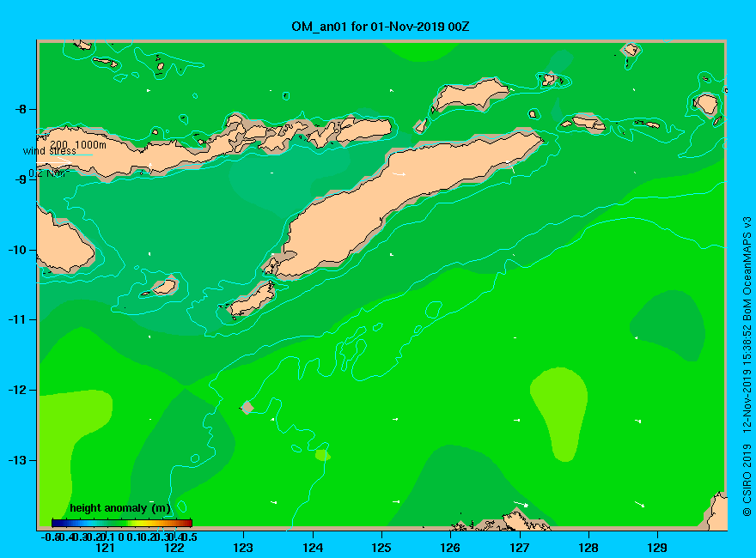Click longitude axis label "127"
Viewport: 756px width, 558px height.
pyautogui.click(x=519, y=548)
